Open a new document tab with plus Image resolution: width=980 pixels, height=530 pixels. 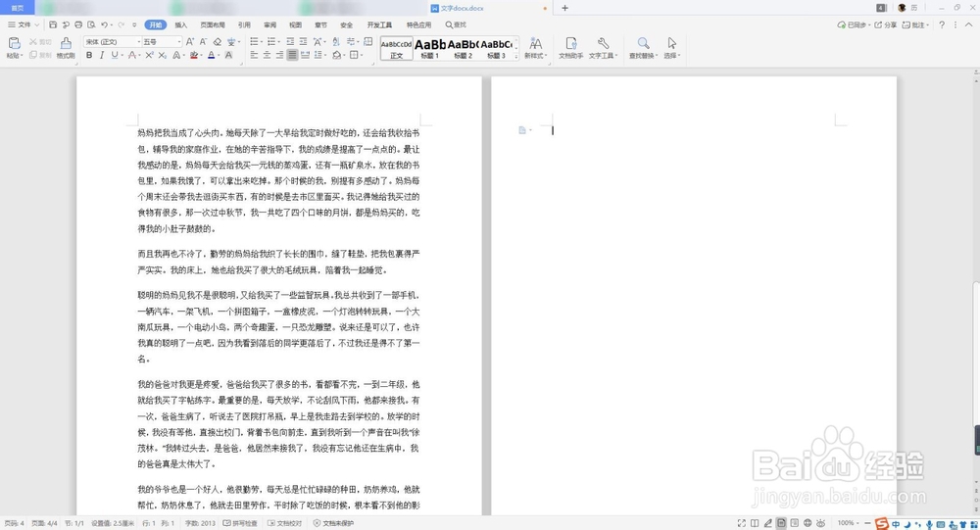565,8
